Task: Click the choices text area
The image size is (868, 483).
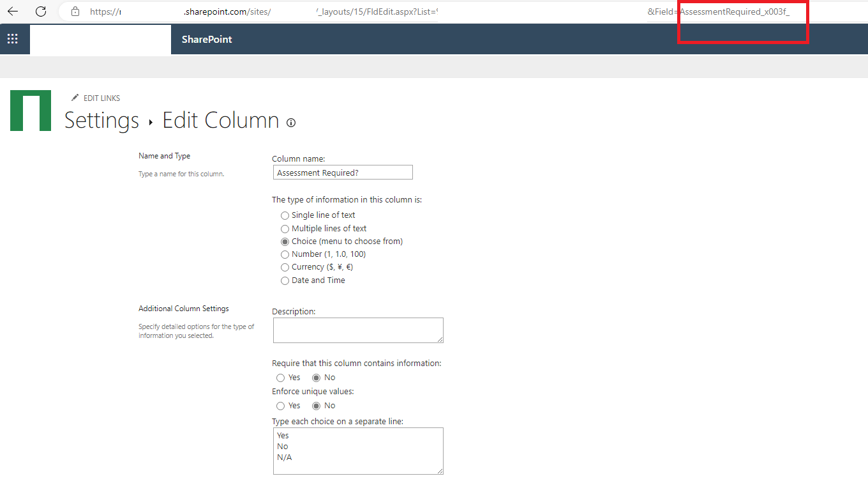Action: click(358, 451)
